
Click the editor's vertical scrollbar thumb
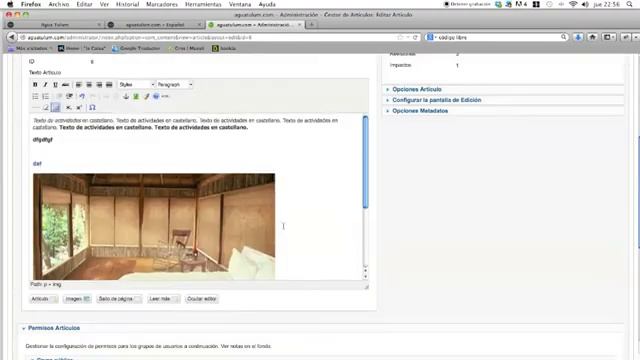coord(365,162)
